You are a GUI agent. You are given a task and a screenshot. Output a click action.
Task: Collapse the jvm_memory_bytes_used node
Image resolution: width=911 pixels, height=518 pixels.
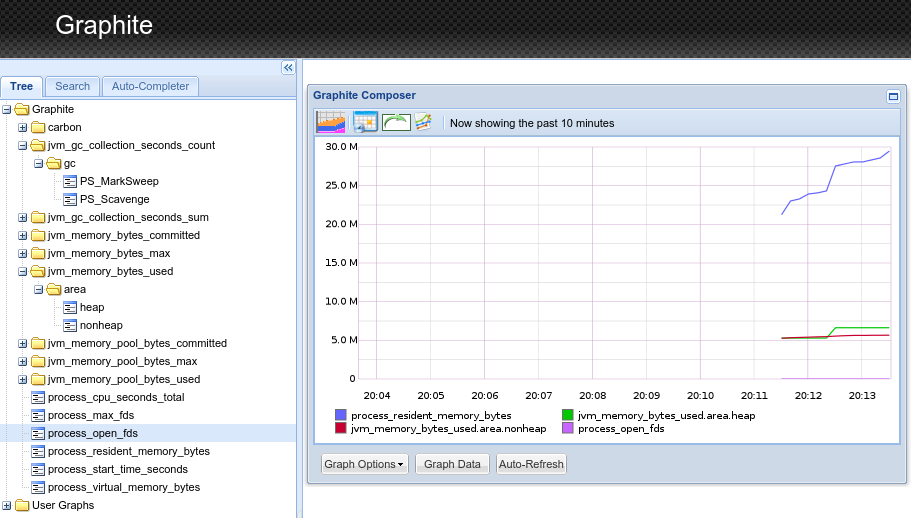point(22,271)
